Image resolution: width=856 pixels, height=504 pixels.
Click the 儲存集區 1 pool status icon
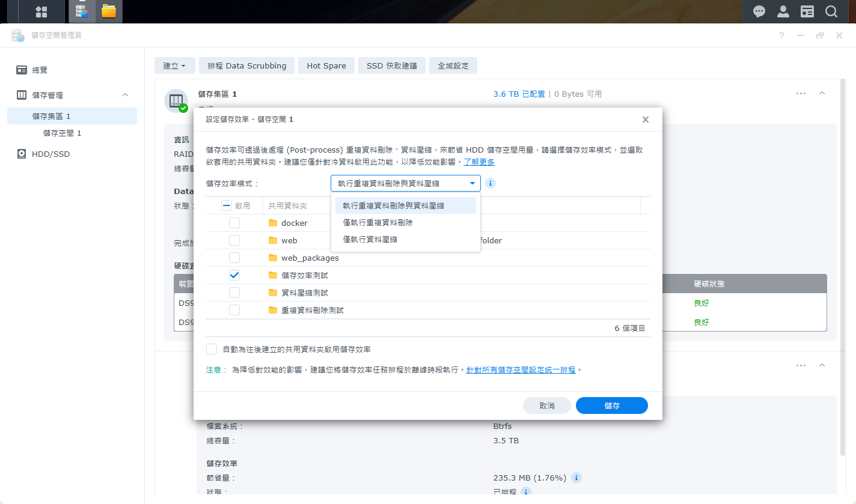(176, 100)
